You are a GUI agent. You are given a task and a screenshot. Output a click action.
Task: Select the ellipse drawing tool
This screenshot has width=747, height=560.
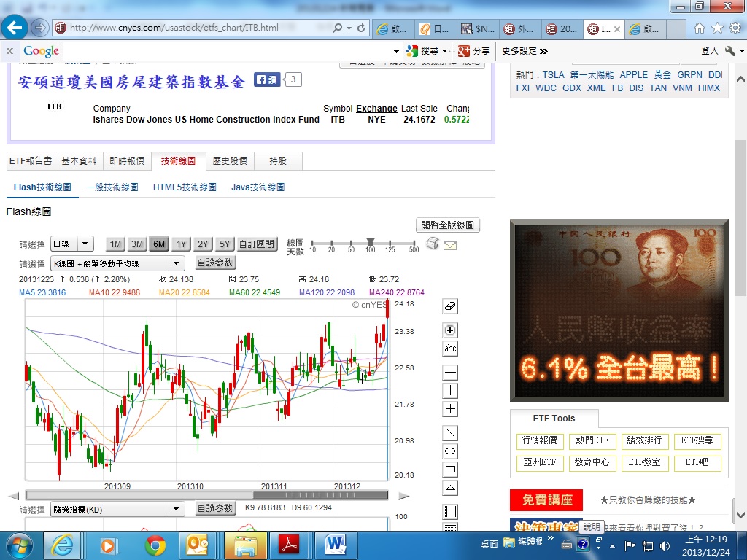[x=450, y=451]
